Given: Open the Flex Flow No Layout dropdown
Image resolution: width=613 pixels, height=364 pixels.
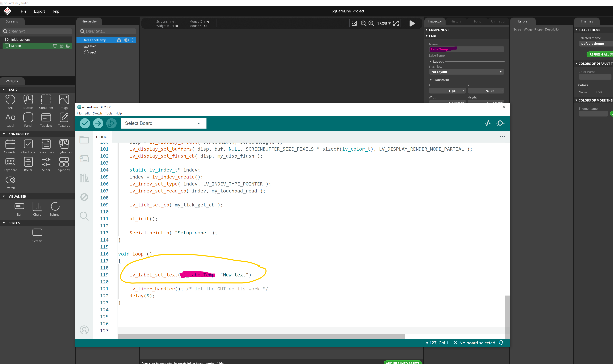Looking at the screenshot, I should click(x=466, y=72).
